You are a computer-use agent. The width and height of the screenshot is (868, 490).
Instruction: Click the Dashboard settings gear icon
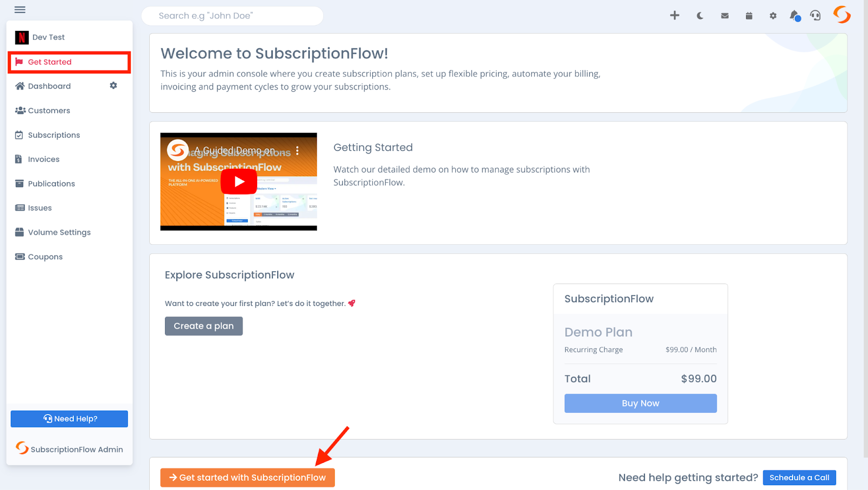pyautogui.click(x=113, y=86)
